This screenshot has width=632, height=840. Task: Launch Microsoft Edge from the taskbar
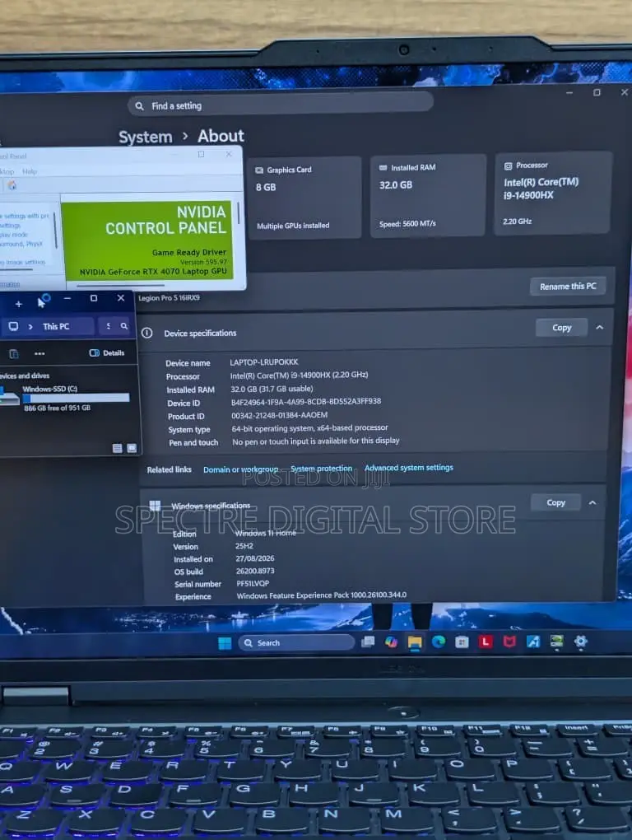point(439,642)
